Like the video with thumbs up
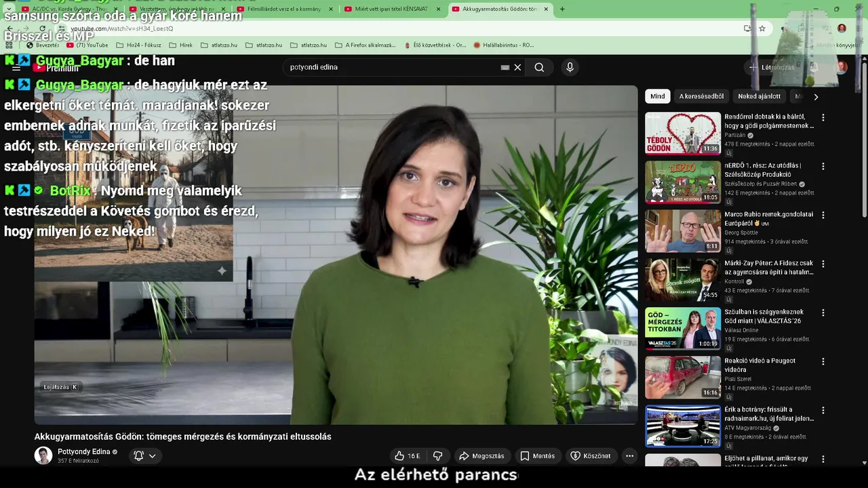This screenshot has width=868, height=488. click(408, 456)
